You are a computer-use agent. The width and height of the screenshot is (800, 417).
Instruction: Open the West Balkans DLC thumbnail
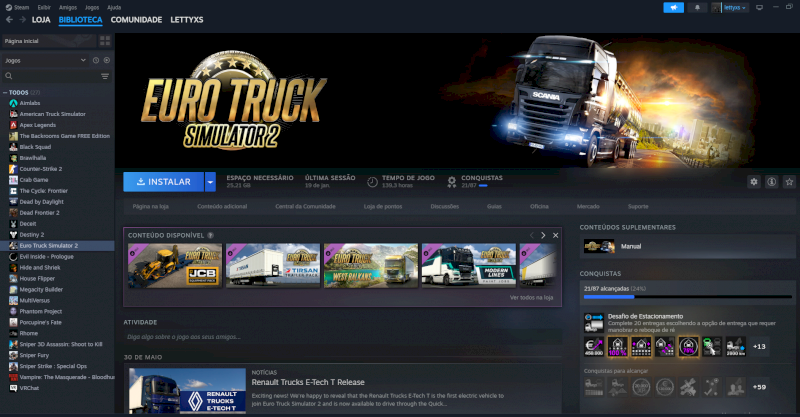click(x=371, y=265)
